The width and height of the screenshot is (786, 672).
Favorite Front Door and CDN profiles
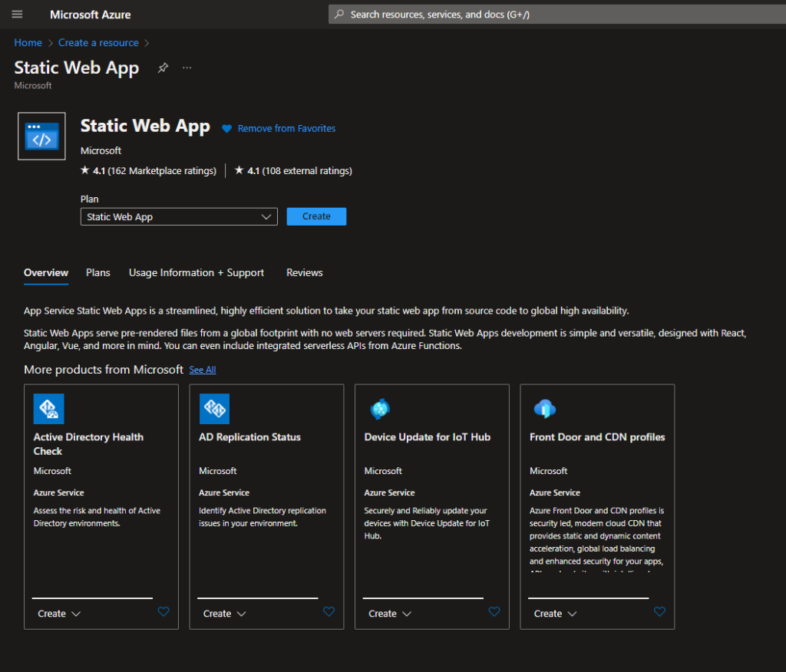[659, 611]
